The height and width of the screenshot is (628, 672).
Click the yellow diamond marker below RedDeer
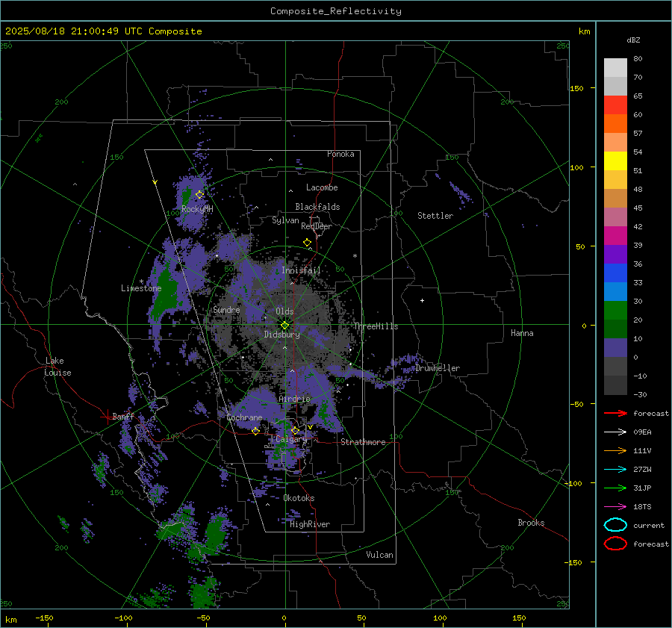pos(307,243)
